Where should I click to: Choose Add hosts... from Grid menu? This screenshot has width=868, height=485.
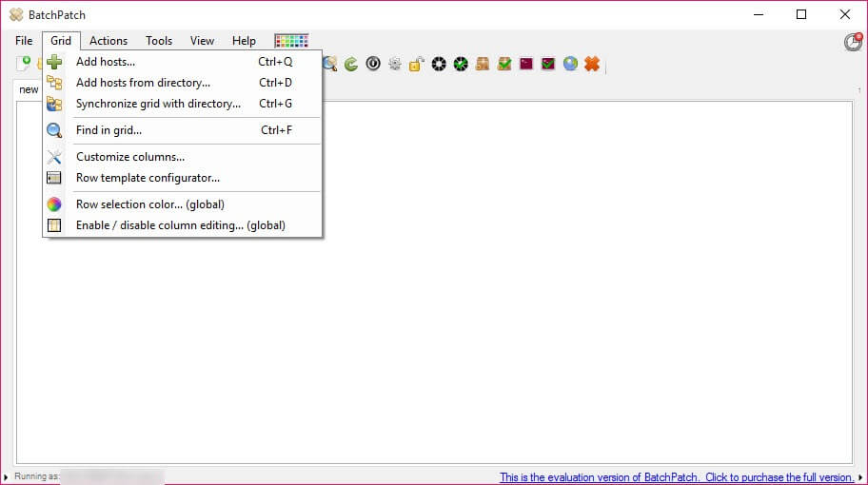click(183, 62)
